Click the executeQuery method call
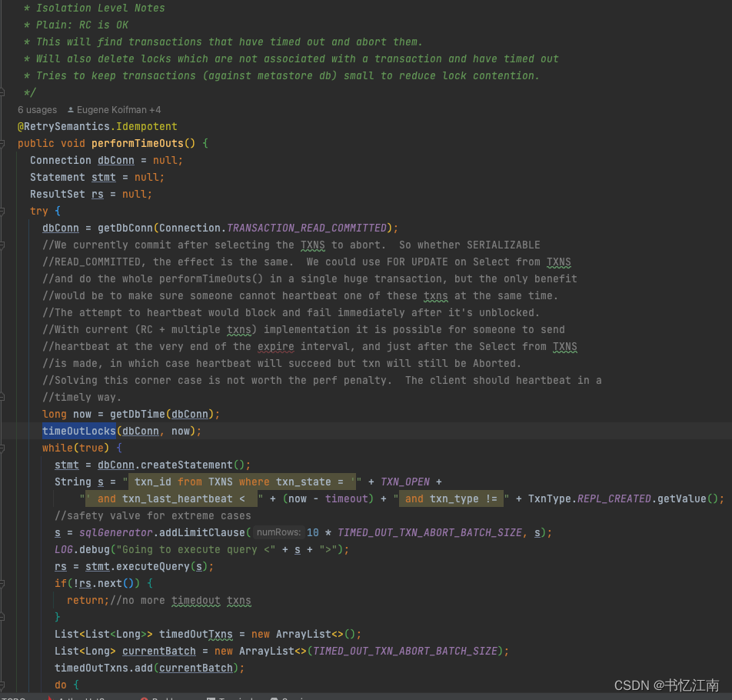The width and height of the screenshot is (732, 700). (153, 566)
